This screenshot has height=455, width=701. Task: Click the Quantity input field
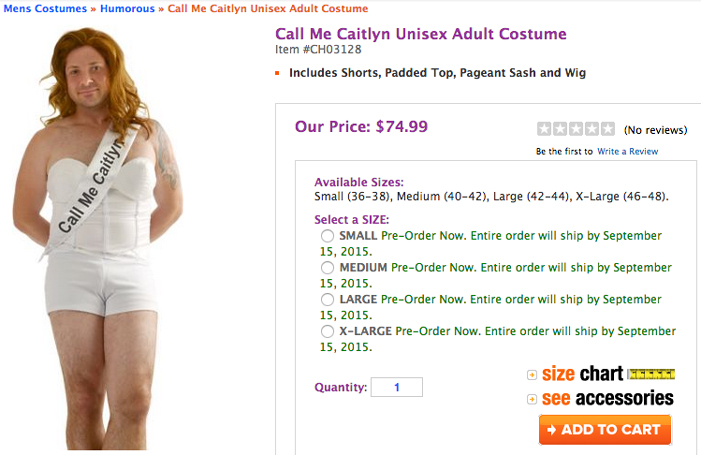point(396,387)
